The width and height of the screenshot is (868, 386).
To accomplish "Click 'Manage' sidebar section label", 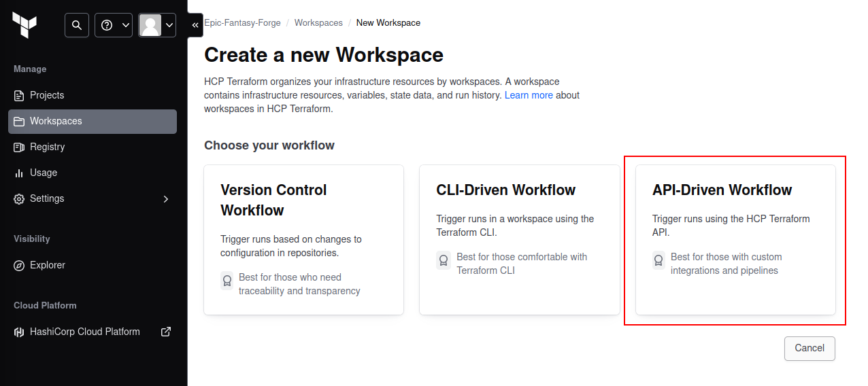I will (30, 69).
